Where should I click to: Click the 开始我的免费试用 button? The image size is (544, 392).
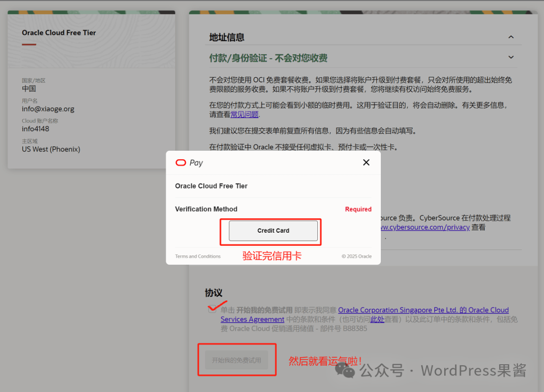click(237, 359)
